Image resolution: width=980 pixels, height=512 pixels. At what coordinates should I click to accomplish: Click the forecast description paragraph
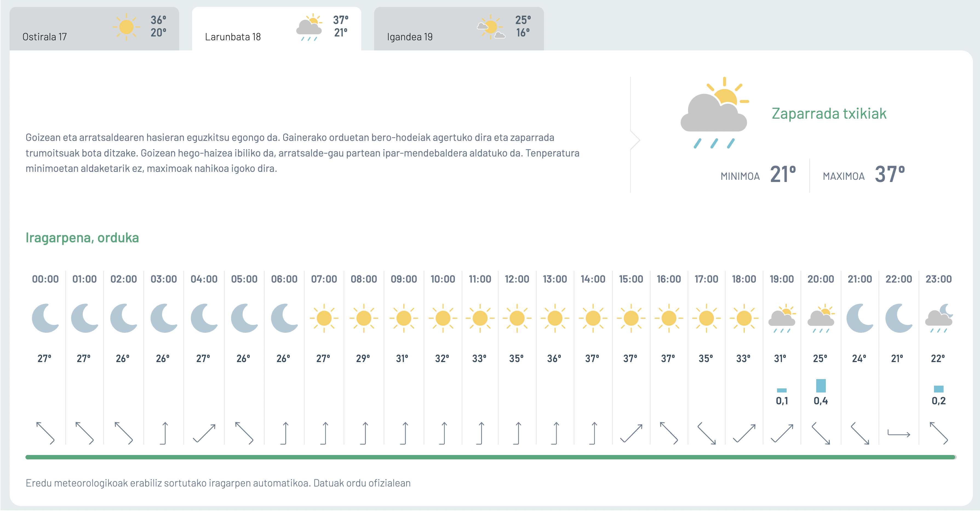coord(302,153)
